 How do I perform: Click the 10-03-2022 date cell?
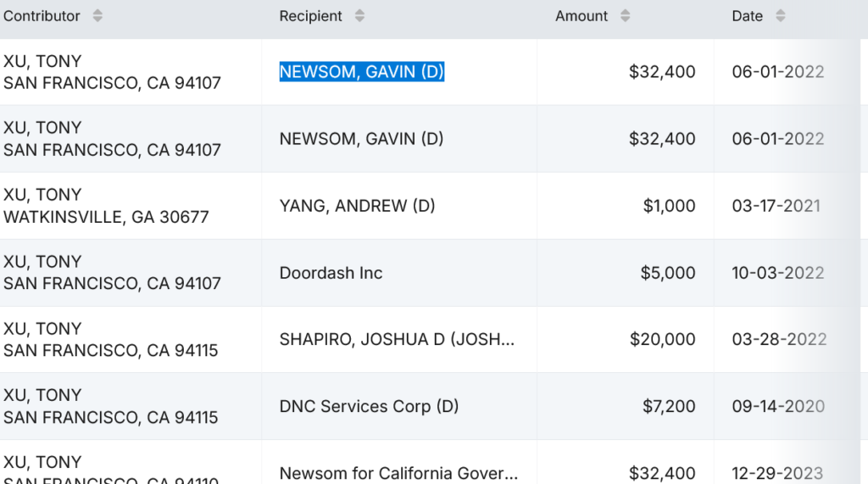pos(777,273)
